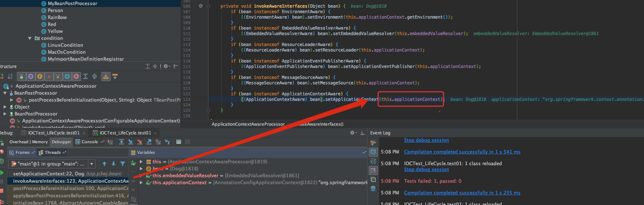
Task: Open the Overhead | Memory tab
Action: 28,142
